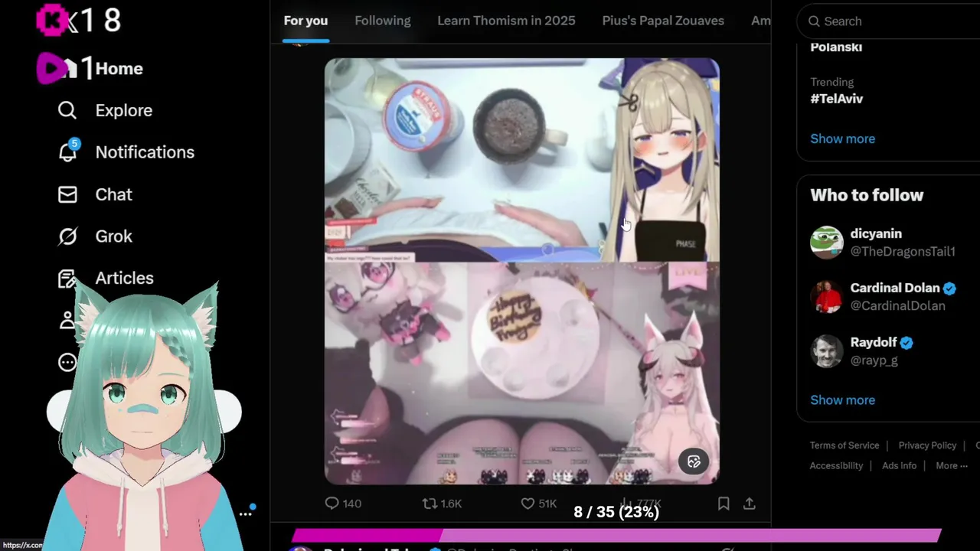Open Terms of Service link
Viewport: 980px width, 551px height.
(844, 445)
